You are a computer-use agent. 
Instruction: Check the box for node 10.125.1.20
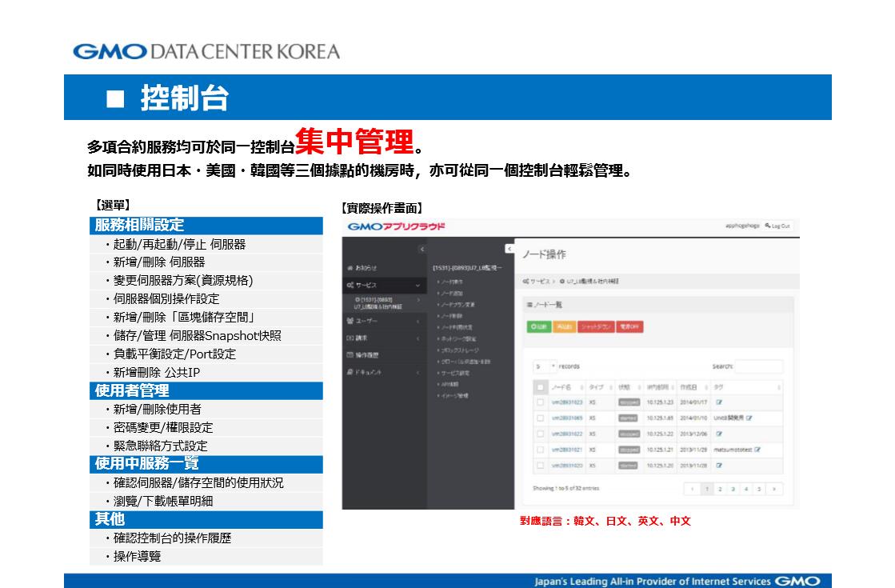click(540, 466)
